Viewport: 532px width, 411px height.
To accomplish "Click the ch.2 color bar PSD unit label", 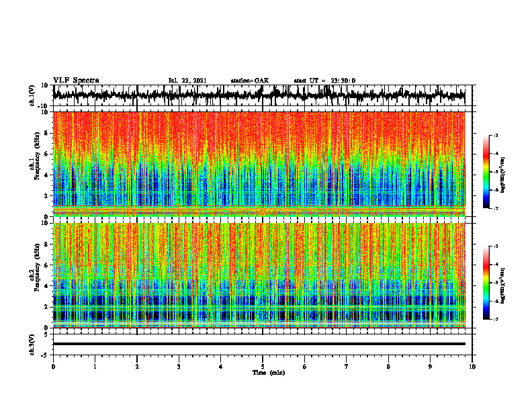I will coord(503,286).
